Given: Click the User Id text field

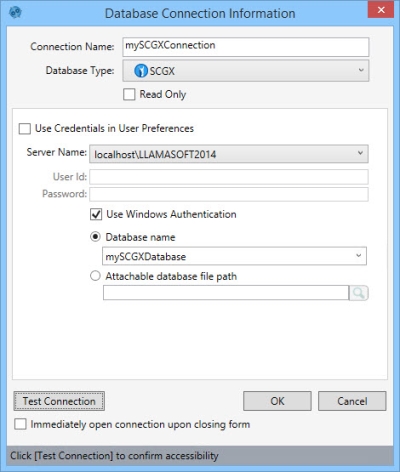Looking at the screenshot, I should (229, 177).
